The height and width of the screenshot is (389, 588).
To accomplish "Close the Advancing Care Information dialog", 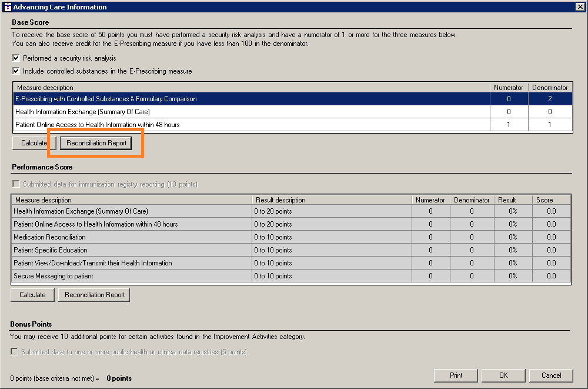I will pos(579,6).
